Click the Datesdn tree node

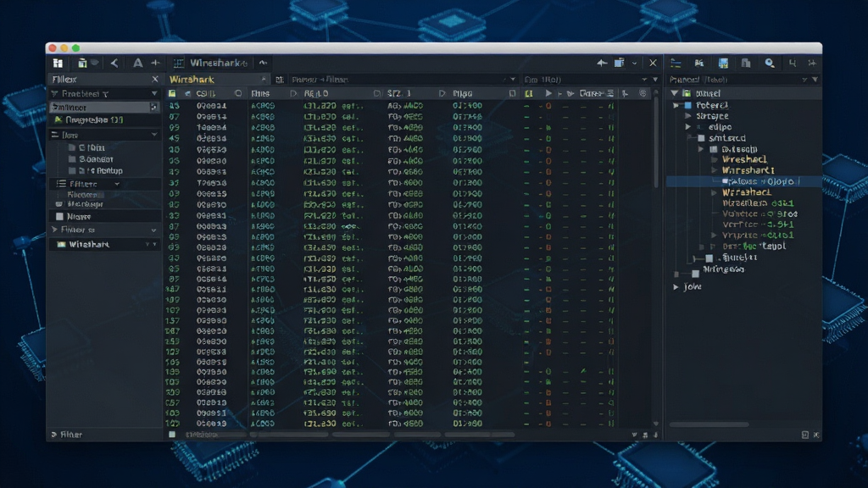pyautogui.click(x=739, y=149)
